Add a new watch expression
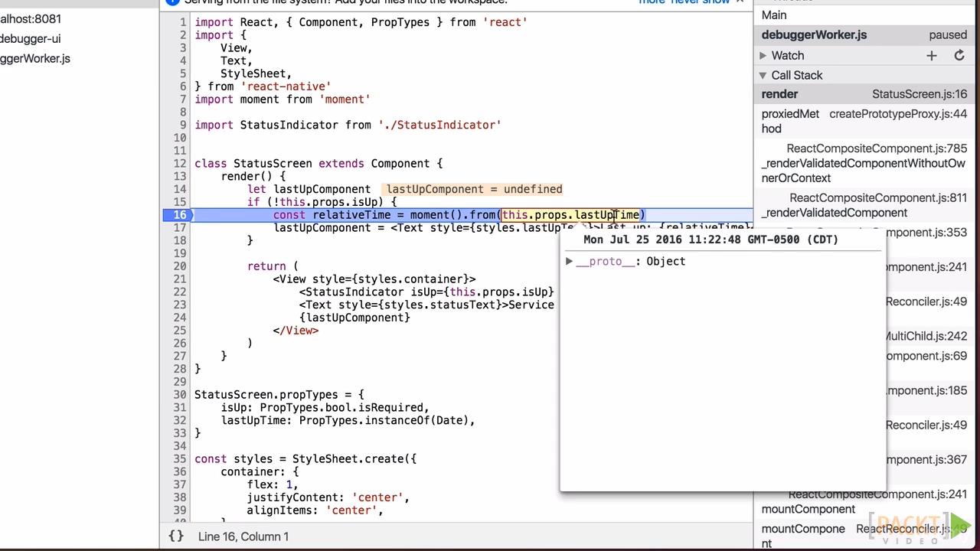The image size is (980, 551). pos(931,55)
